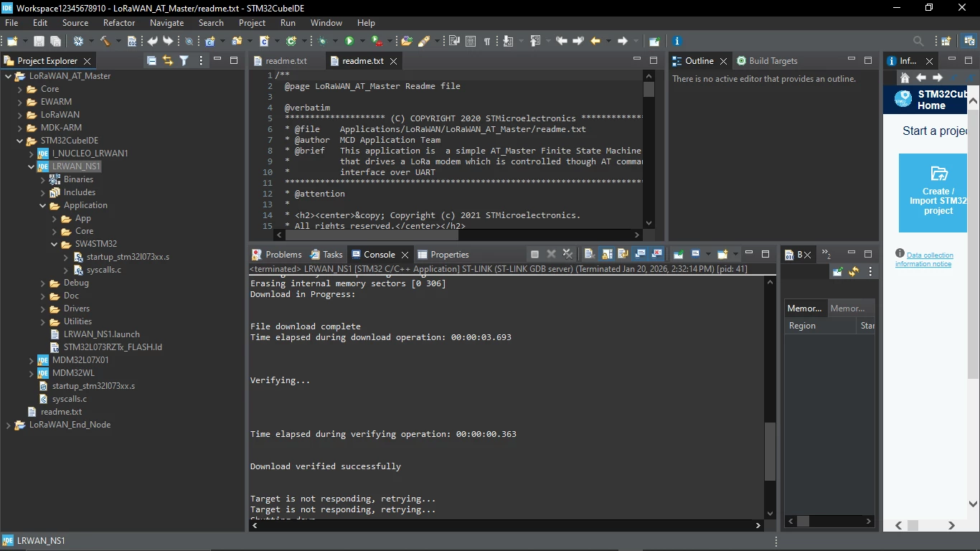
Task: Click New file toolbar icon
Action: tap(12, 41)
